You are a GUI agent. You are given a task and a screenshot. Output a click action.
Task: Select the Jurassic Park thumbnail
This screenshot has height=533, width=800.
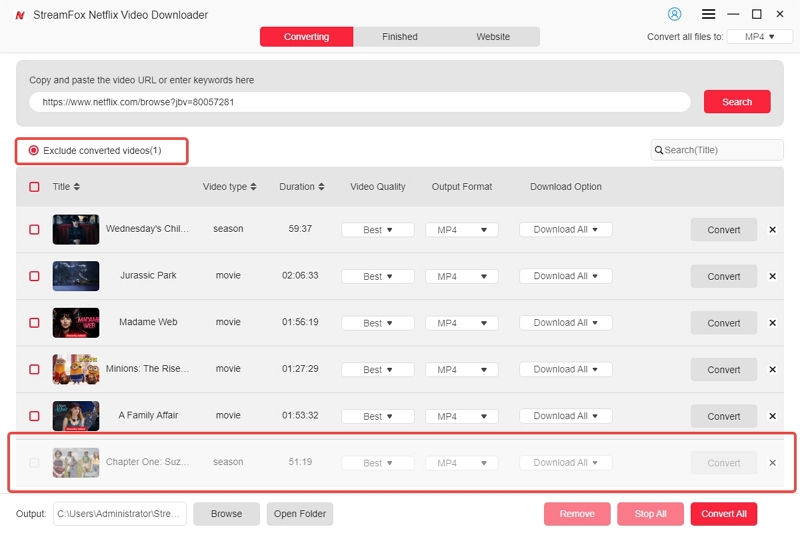tap(76, 276)
